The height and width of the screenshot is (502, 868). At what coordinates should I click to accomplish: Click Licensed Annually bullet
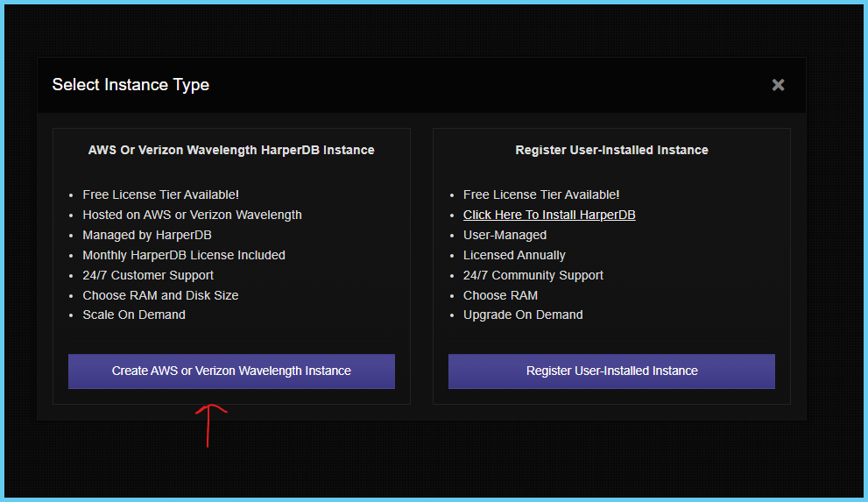click(x=514, y=255)
